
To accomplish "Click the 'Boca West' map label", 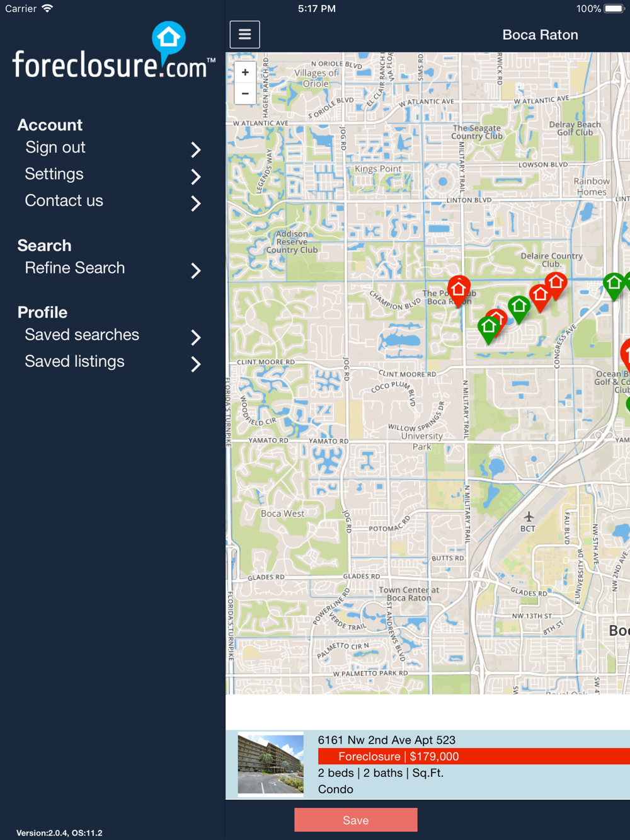I will pyautogui.click(x=283, y=514).
